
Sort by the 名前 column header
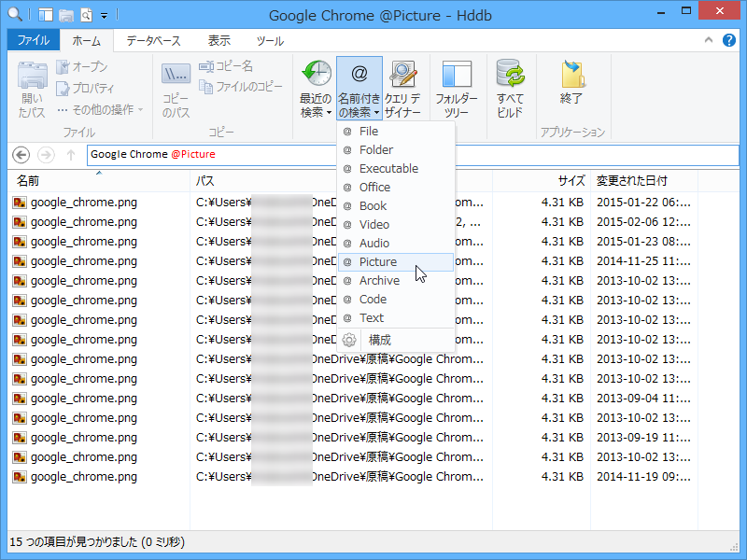[x=99, y=181]
